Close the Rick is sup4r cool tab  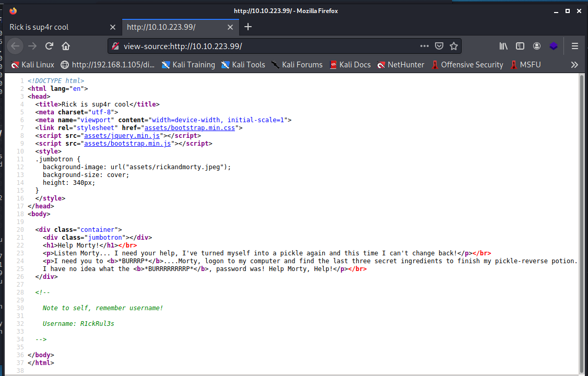coord(113,27)
